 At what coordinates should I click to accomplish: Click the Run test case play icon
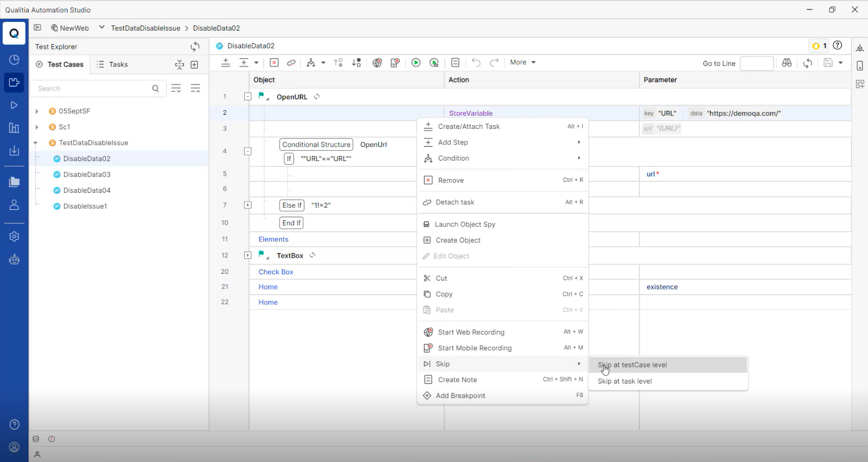416,63
